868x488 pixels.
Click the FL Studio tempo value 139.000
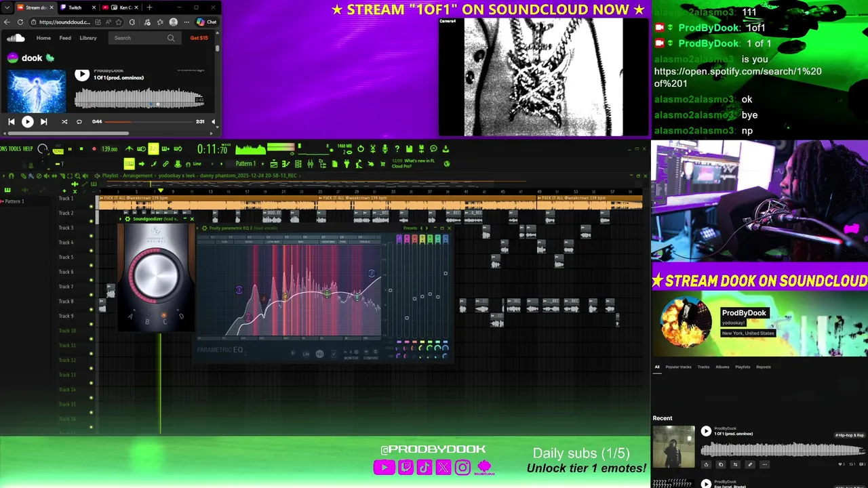109,149
